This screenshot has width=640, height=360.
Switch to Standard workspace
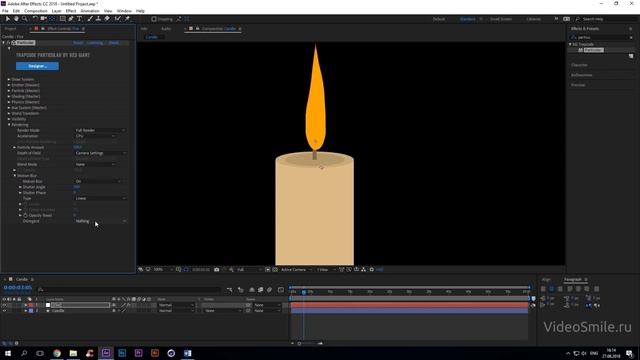click(x=467, y=19)
